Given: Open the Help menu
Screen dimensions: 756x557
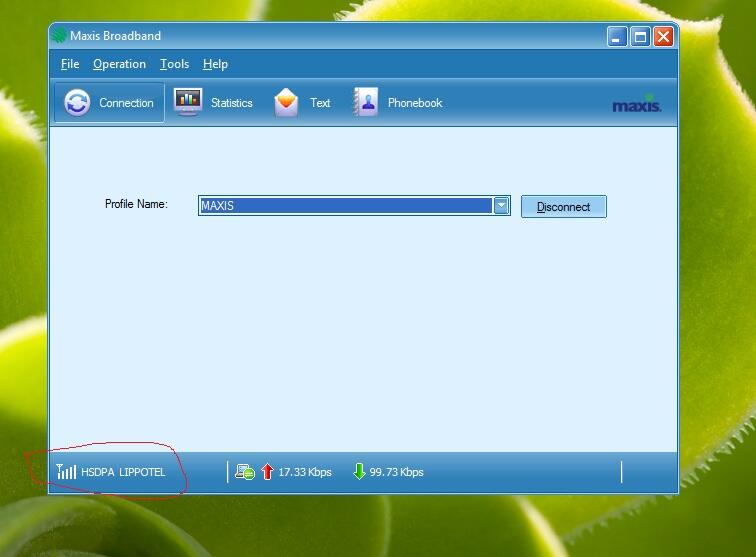Looking at the screenshot, I should tap(215, 64).
